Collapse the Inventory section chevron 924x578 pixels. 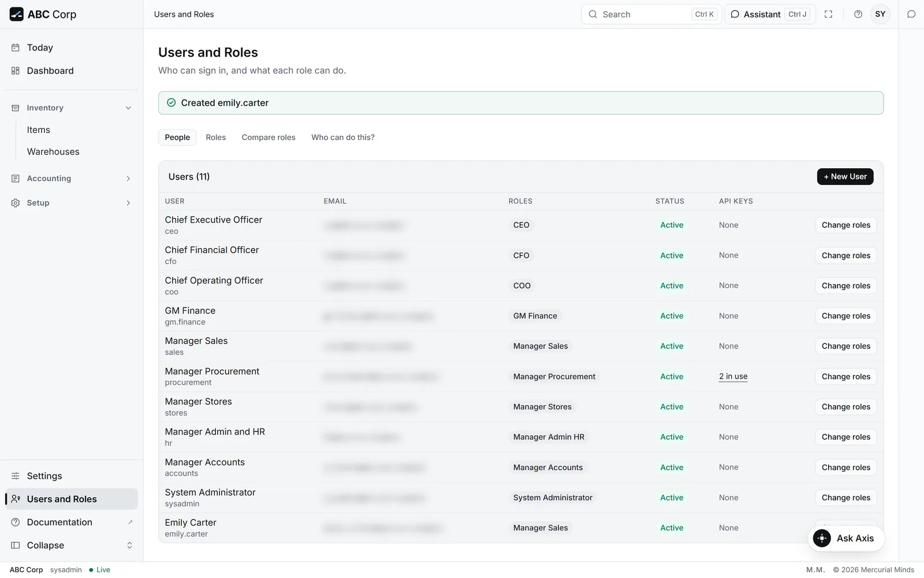pyautogui.click(x=128, y=108)
